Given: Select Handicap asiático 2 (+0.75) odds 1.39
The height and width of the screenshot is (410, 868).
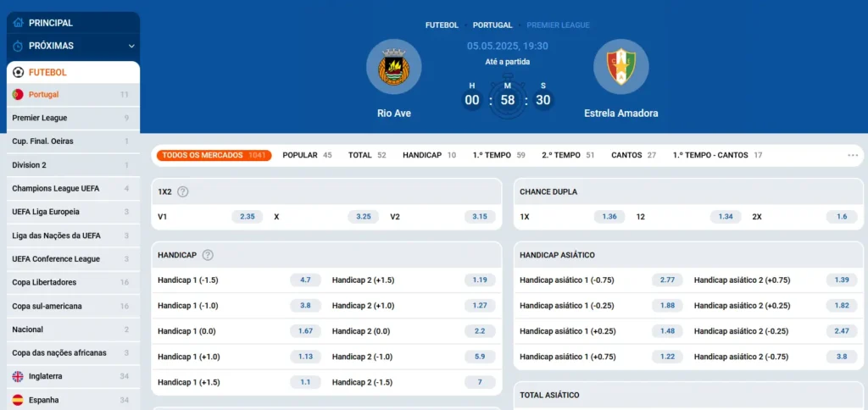Looking at the screenshot, I should pos(842,280).
